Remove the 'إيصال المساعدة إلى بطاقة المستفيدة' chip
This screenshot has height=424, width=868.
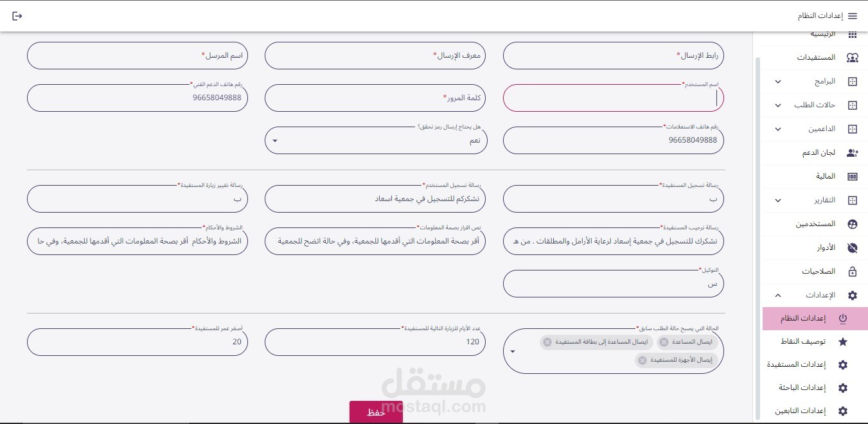[x=547, y=342]
